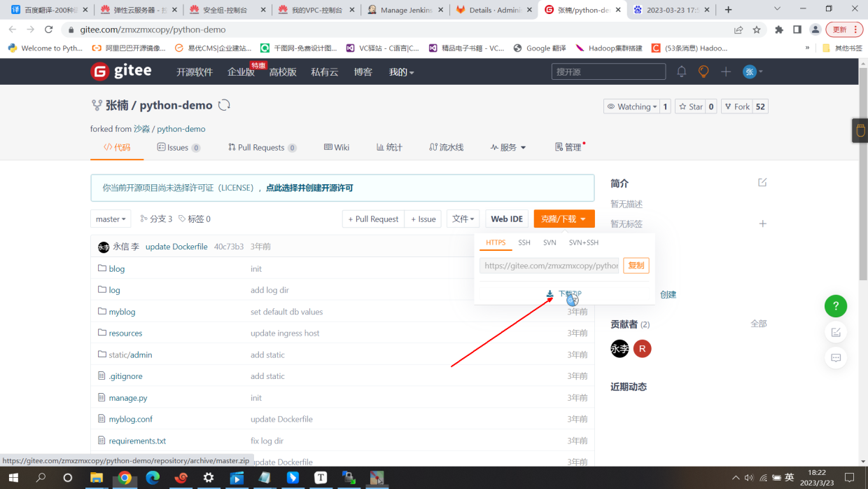Switch to the 代码 tab
Screen dimensions: 868x489
tap(117, 147)
